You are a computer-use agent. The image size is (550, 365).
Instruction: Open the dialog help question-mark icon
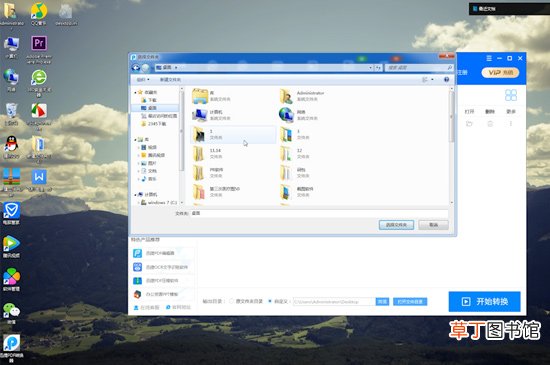(447, 80)
